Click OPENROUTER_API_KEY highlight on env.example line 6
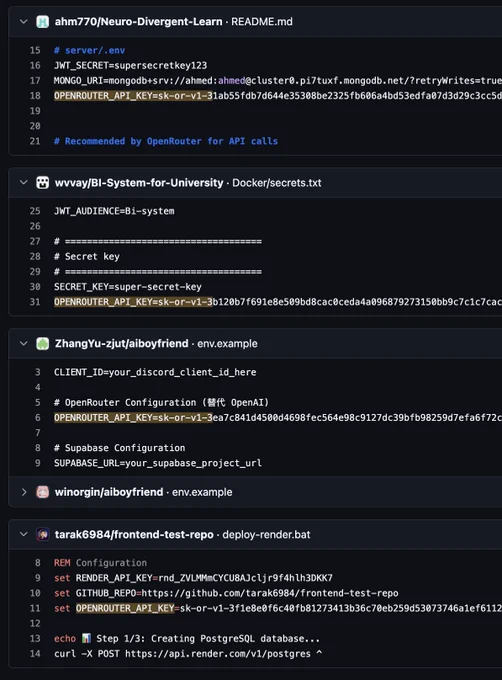This screenshot has width=502, height=680. [x=133, y=418]
